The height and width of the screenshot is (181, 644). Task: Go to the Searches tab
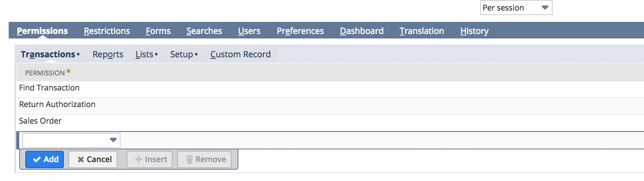(204, 31)
